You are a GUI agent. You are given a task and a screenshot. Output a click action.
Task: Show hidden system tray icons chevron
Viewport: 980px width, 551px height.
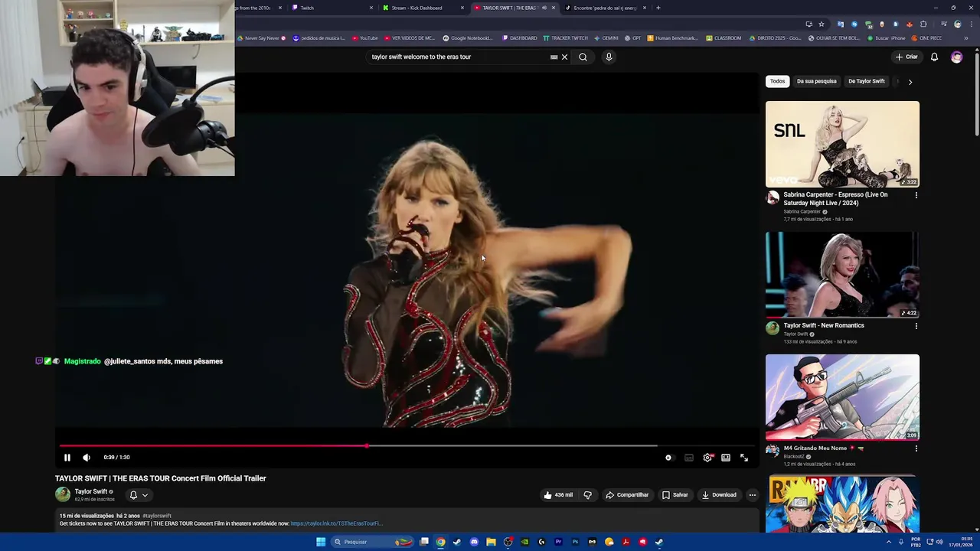coord(889,542)
